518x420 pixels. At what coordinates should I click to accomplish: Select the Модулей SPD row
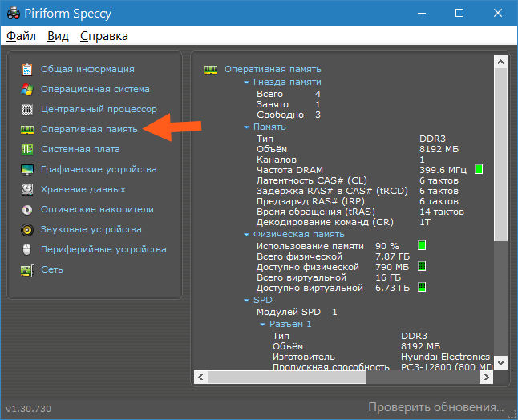pos(297,312)
